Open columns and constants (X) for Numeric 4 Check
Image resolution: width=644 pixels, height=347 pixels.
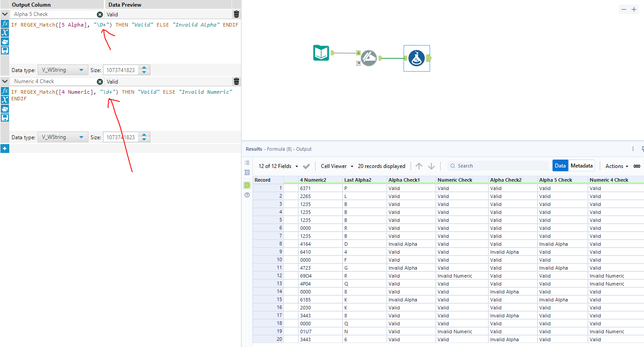(x=5, y=99)
